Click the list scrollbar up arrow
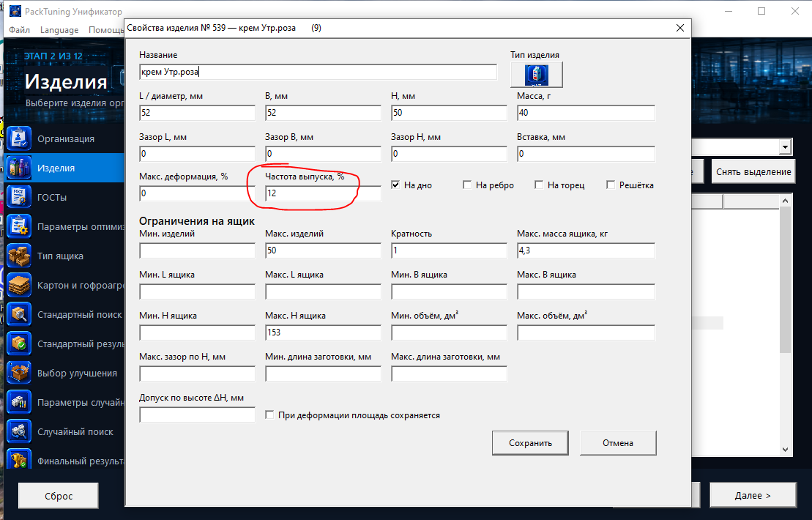Viewport: 812px width, 520px height. coord(785,201)
